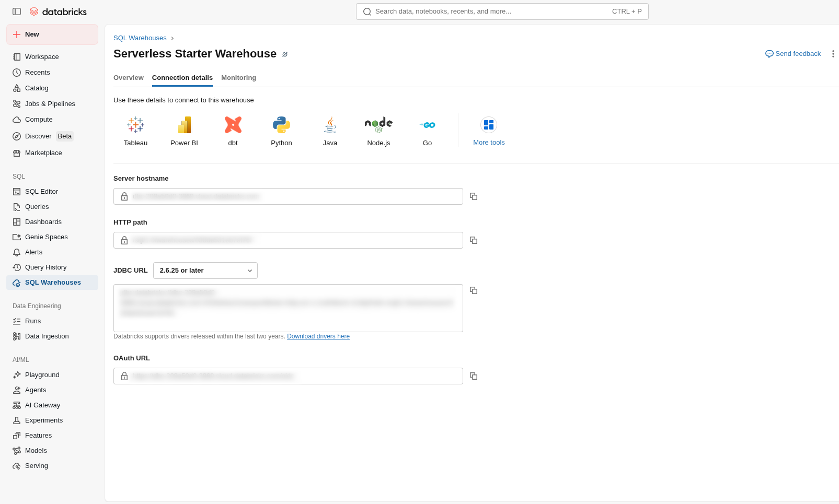839x504 pixels.
Task: Copy the HTTP path value
Action: 474,240
